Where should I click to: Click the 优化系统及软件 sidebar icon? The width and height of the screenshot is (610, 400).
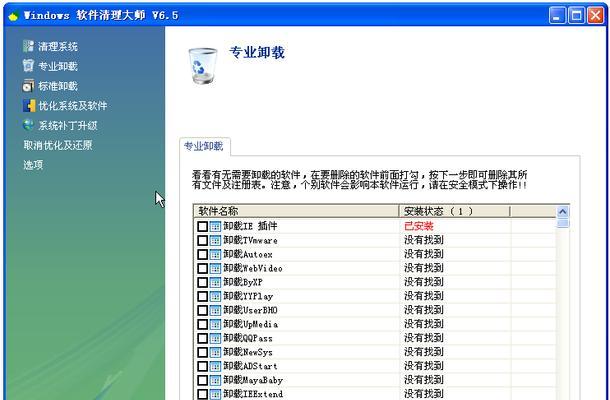pos(29,105)
